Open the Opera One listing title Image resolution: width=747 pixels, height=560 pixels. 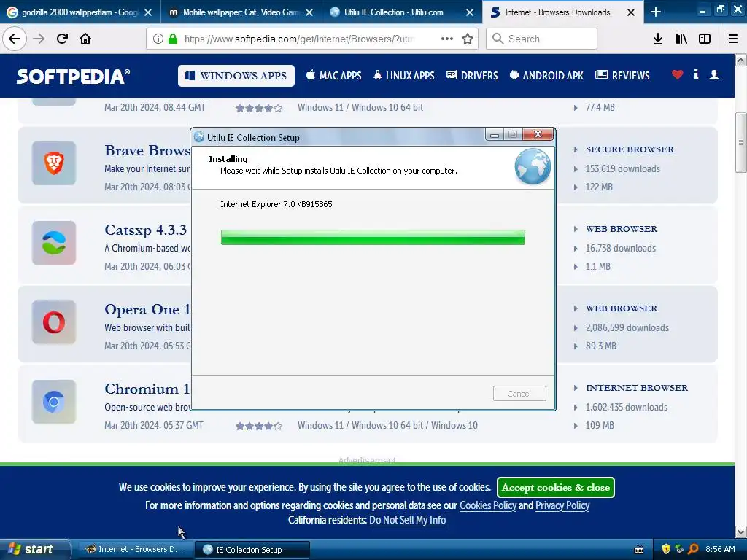point(147,309)
